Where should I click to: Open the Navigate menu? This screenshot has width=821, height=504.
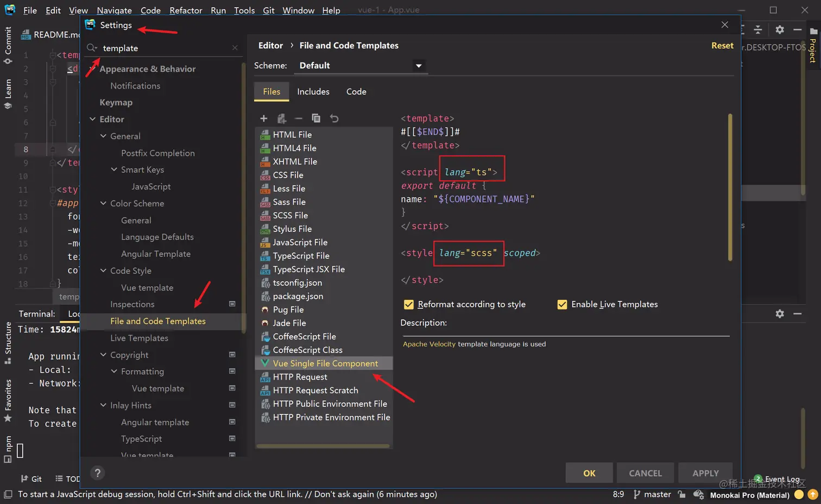[114, 10]
